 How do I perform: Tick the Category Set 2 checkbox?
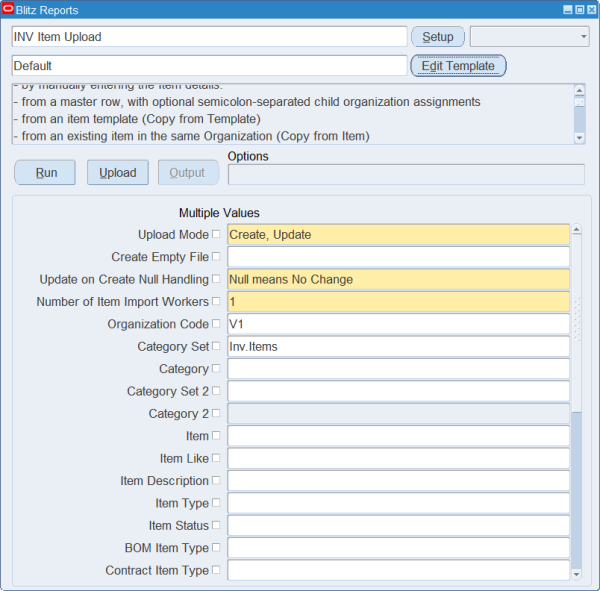click(216, 390)
